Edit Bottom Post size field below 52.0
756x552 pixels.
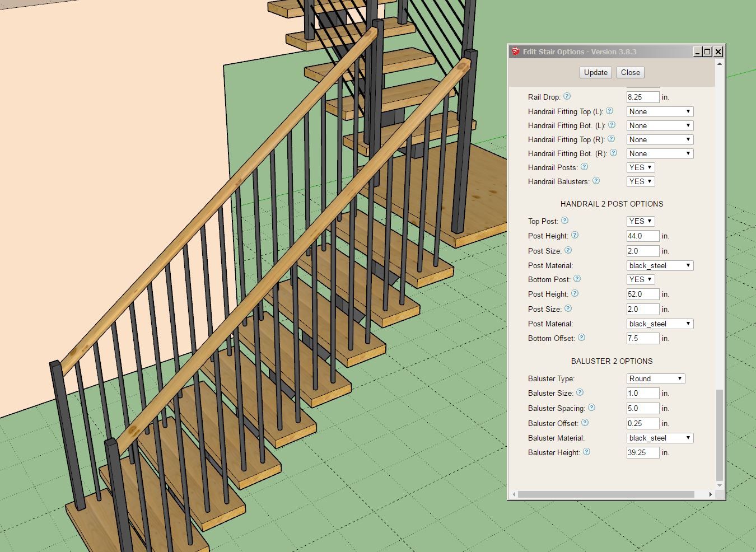tap(643, 309)
